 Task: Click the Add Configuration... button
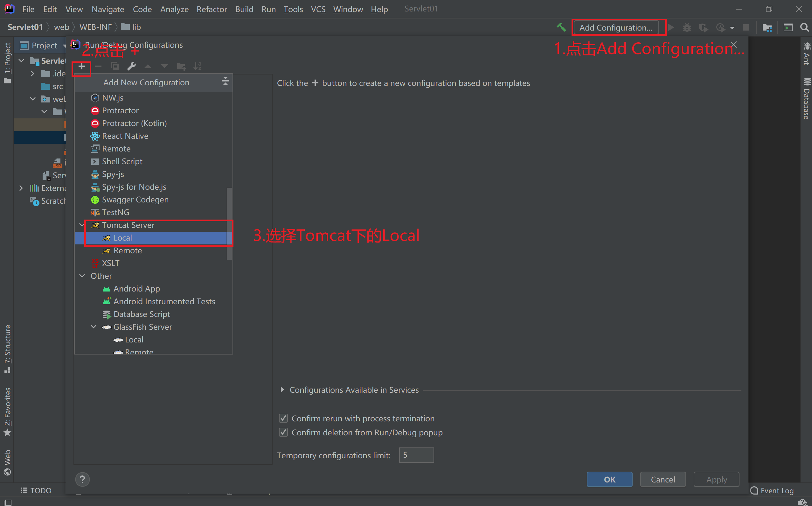[x=615, y=27]
